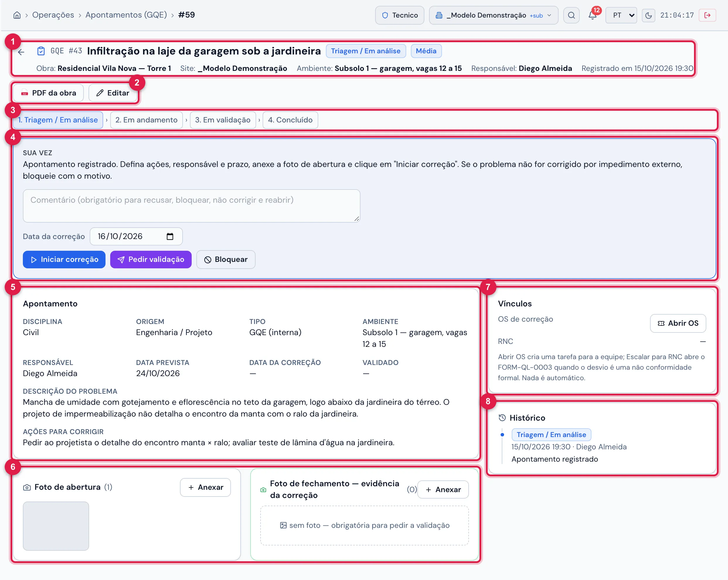Anexar a Foto de abertura
728x580 pixels.
click(x=205, y=487)
